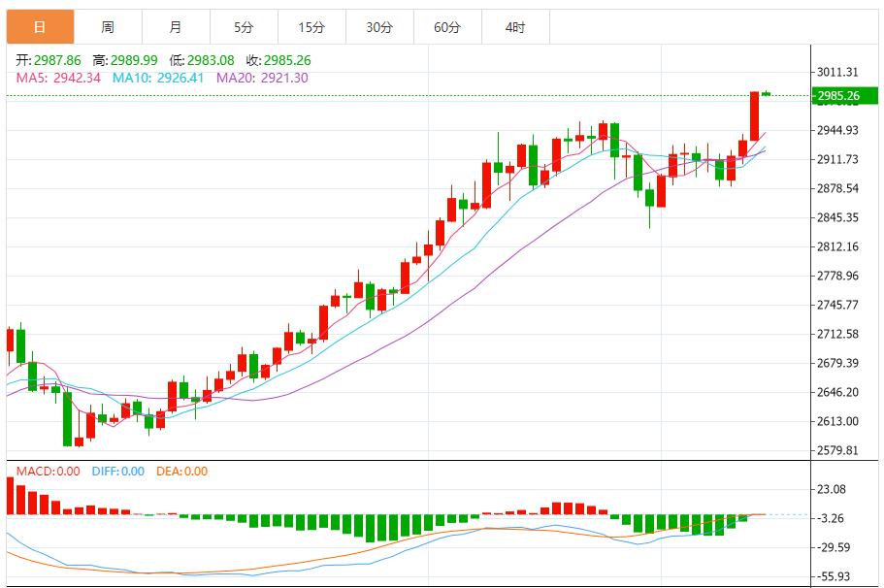The width and height of the screenshot is (884, 588).
Task: Click the orange DEA: 0.00 label
Action: [182, 472]
